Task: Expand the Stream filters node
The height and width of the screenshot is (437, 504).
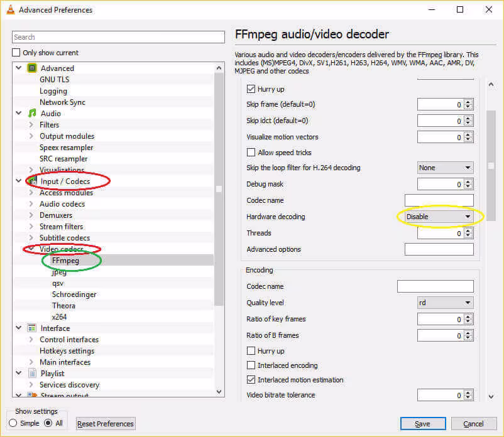Action: (31, 227)
